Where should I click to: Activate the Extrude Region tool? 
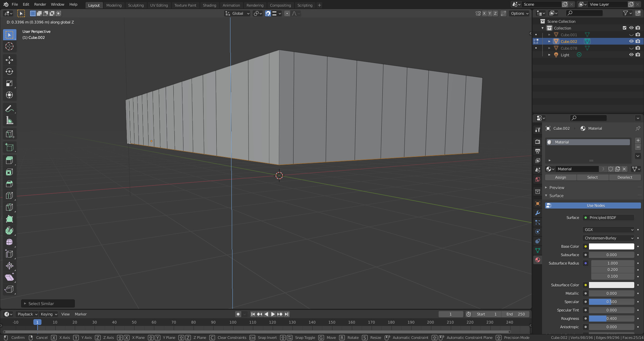click(9, 160)
